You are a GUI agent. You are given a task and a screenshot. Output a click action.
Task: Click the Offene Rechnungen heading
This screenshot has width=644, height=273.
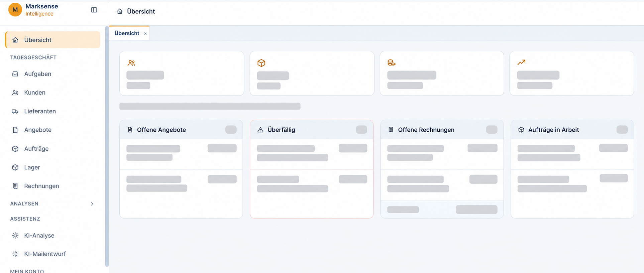tap(426, 130)
